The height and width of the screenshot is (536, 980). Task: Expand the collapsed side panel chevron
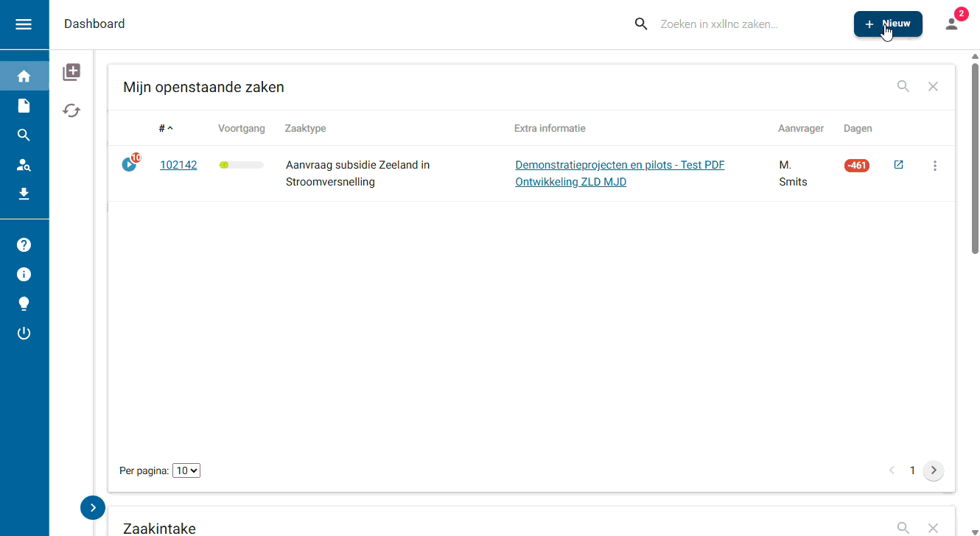[93, 507]
